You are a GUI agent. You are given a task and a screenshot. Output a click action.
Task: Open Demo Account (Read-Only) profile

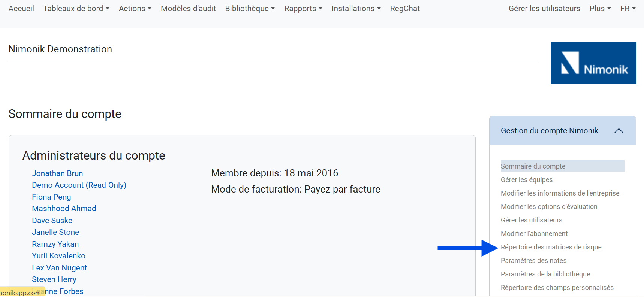pos(79,185)
